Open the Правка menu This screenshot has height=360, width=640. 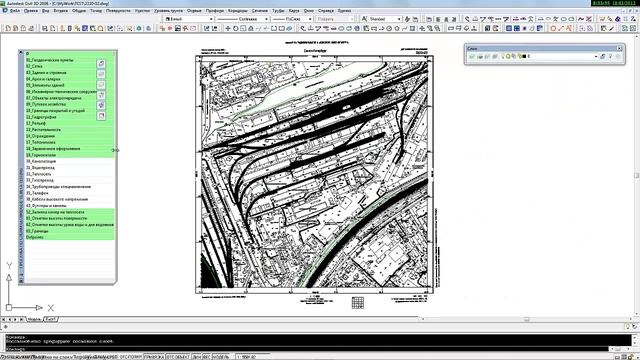tap(31, 11)
